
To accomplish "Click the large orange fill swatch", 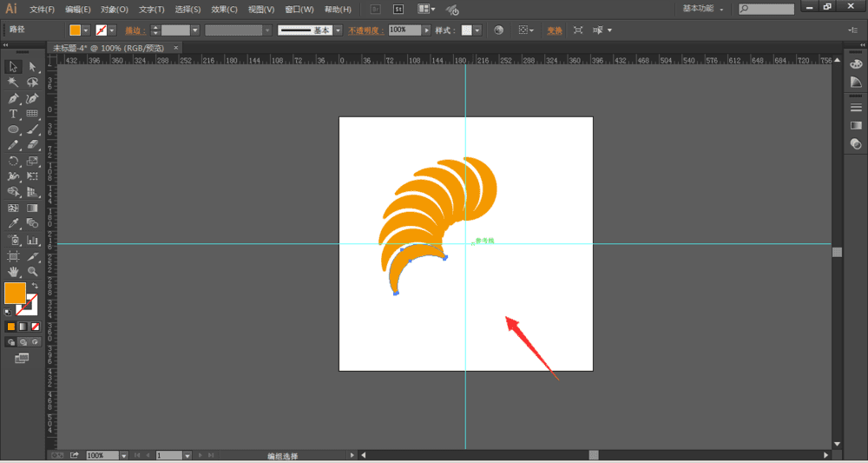I will (15, 293).
